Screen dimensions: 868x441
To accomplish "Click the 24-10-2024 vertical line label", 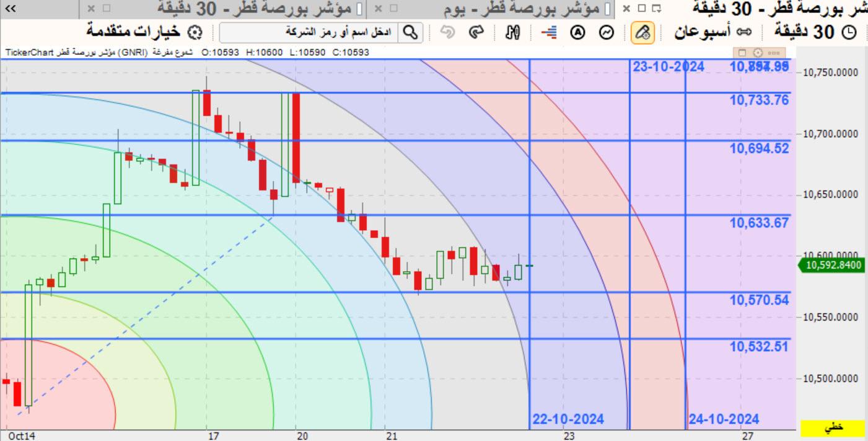I will [724, 419].
